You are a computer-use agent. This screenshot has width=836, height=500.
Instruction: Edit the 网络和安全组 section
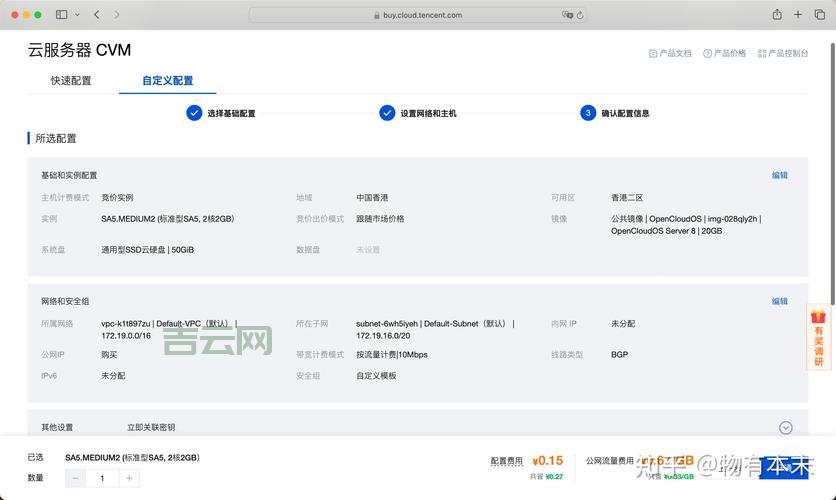pyautogui.click(x=779, y=301)
